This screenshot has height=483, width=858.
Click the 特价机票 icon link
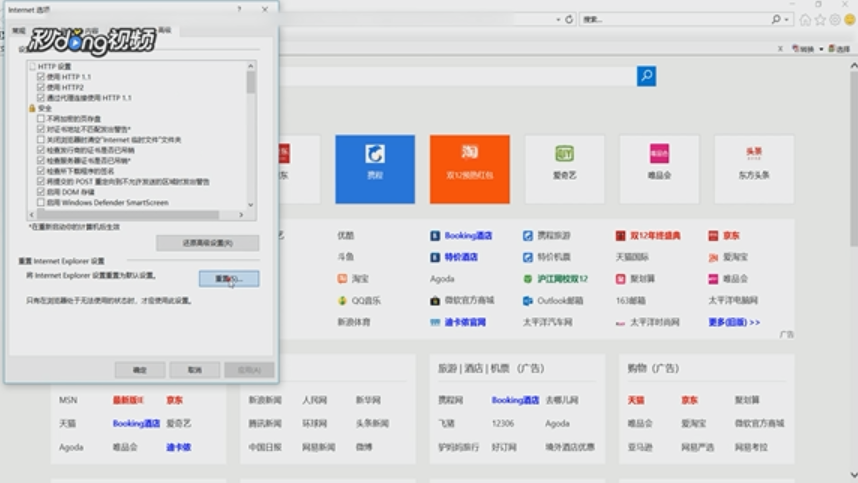(547, 257)
